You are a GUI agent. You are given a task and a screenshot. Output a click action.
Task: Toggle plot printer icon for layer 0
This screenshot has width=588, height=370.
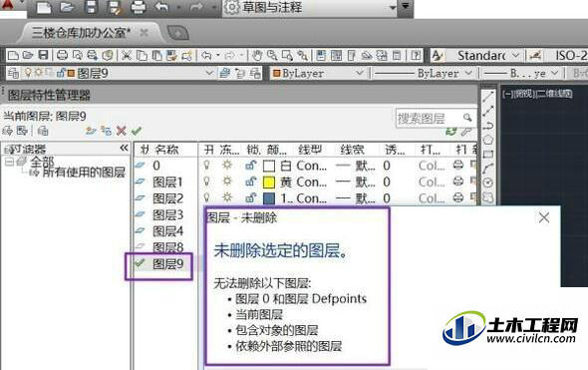point(458,165)
